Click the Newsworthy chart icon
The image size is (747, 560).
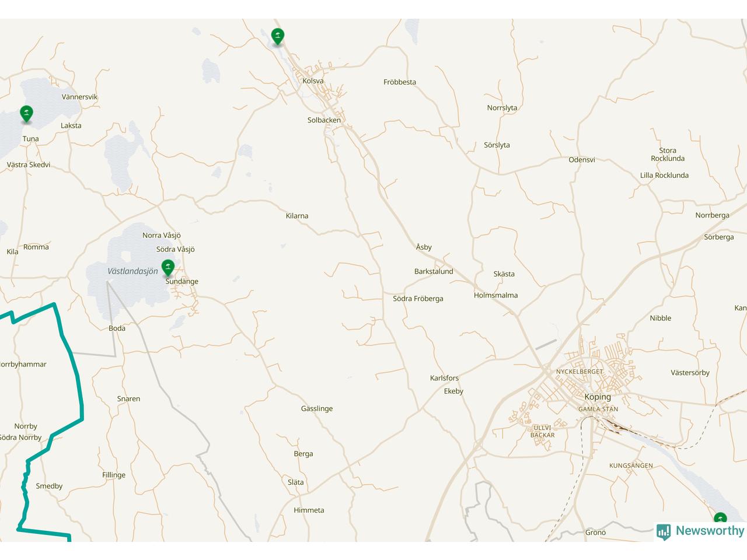point(664,531)
